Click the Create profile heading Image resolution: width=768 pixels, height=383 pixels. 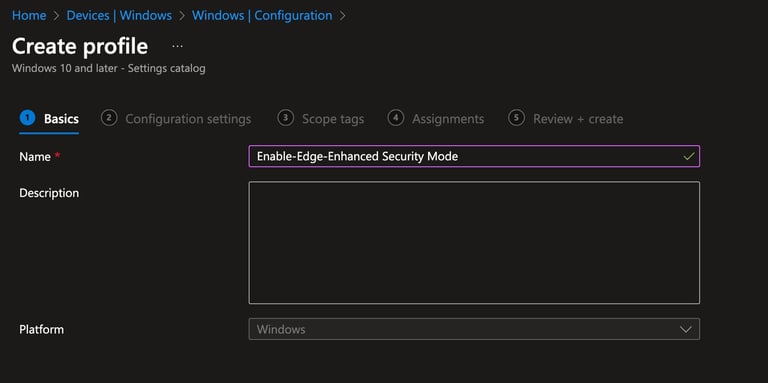(80, 47)
